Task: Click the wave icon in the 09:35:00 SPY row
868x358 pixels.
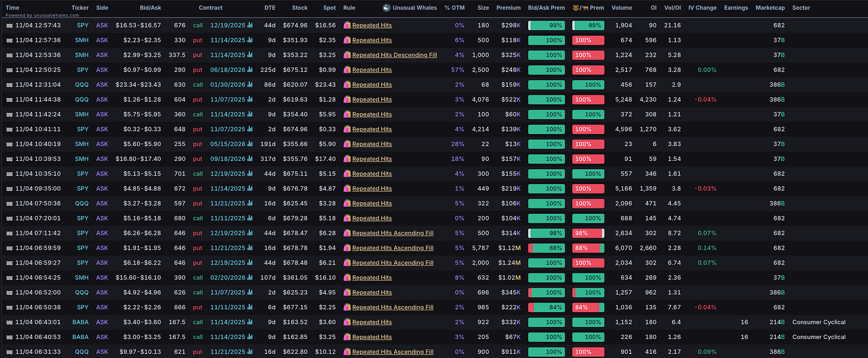Action: [9, 189]
